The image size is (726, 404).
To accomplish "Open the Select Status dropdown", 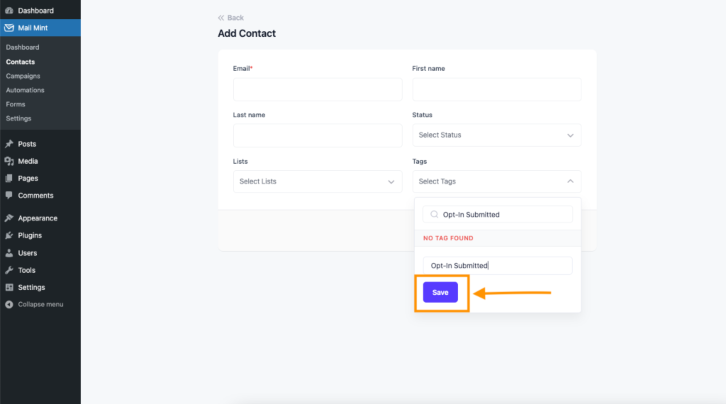I will 496,135.
